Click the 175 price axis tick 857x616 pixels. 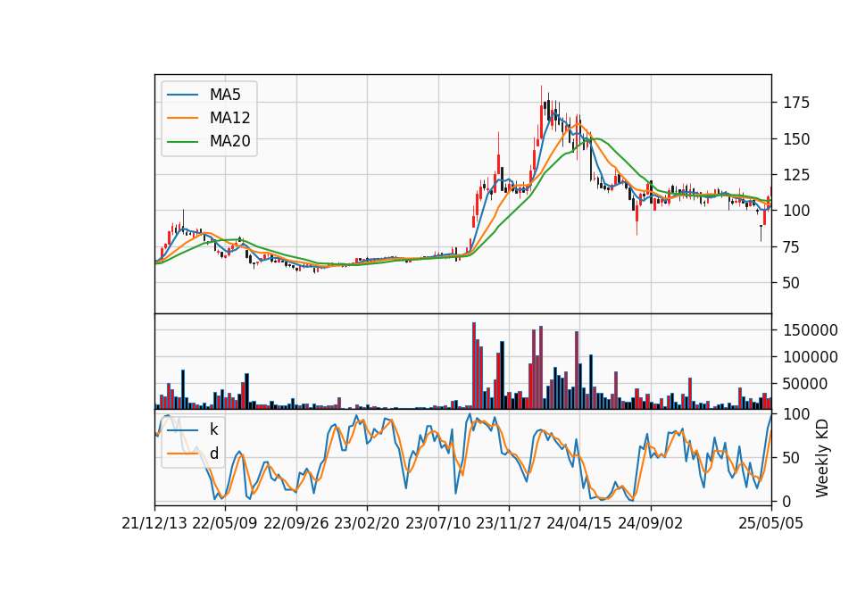pos(796,103)
